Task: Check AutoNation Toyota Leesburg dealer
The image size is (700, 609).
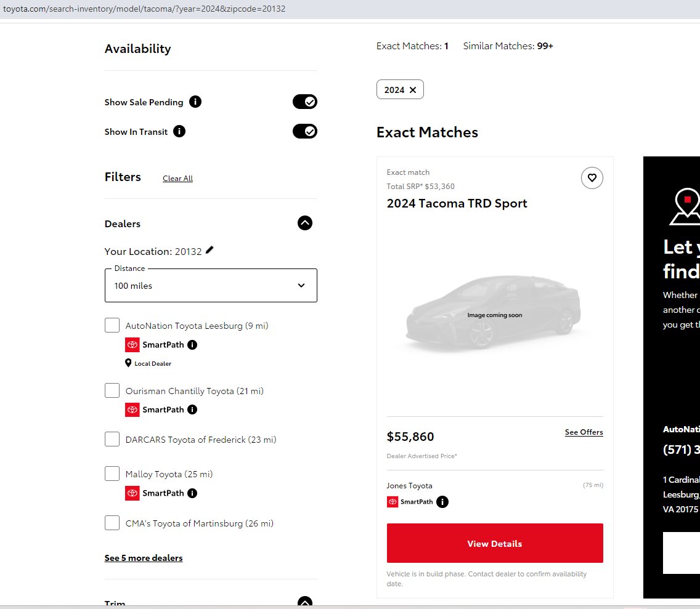Action: [x=112, y=325]
